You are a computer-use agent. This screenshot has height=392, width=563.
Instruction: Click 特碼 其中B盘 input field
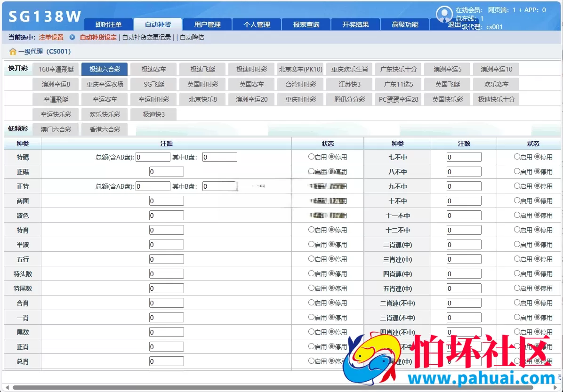coord(220,157)
